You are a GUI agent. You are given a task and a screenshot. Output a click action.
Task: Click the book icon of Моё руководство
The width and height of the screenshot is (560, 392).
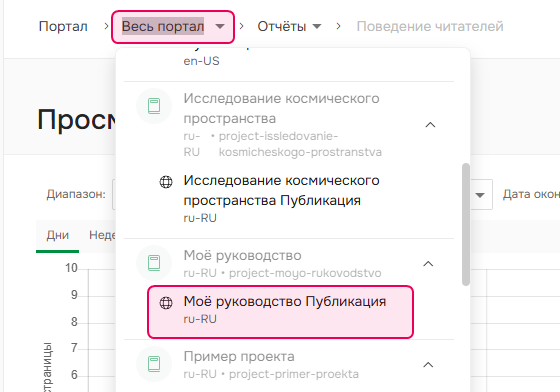154,263
